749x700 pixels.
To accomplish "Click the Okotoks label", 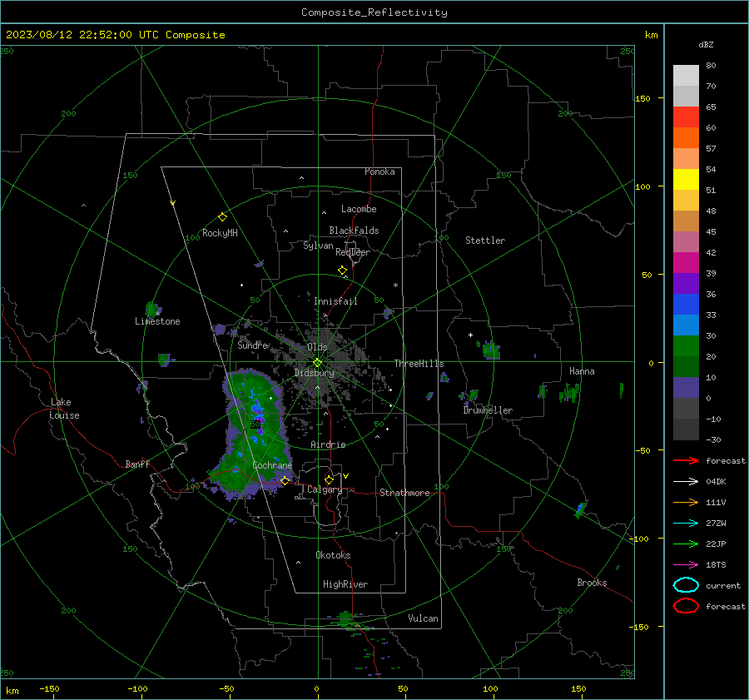I will pos(333,555).
